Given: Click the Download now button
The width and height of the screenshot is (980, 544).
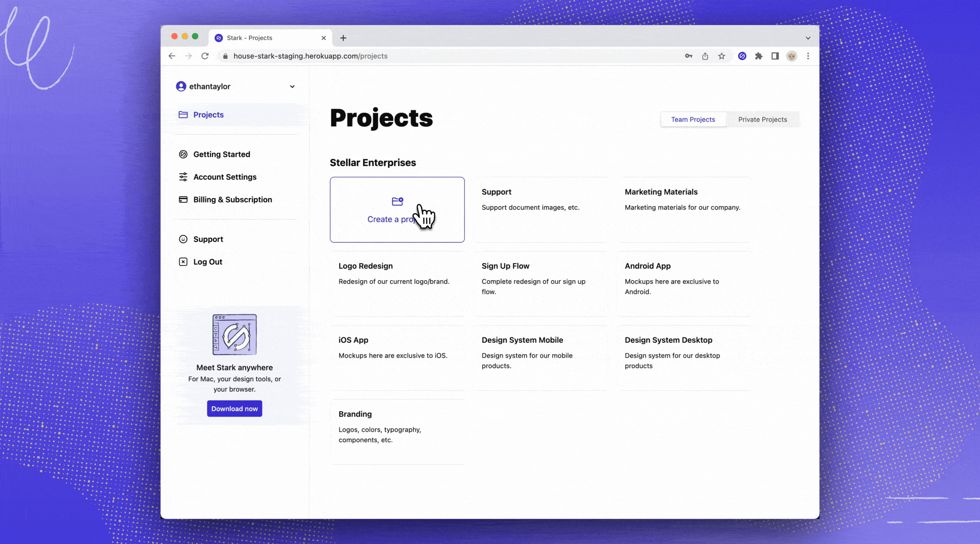Looking at the screenshot, I should coord(235,408).
